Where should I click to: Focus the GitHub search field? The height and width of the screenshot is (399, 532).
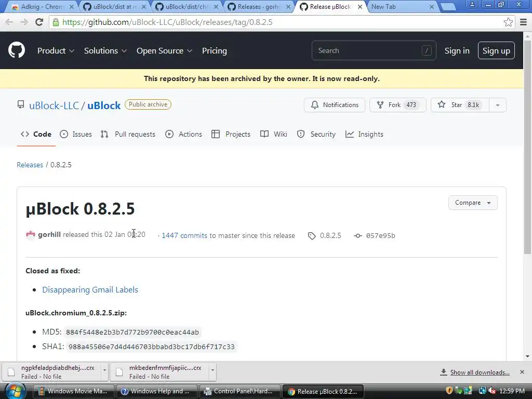click(x=374, y=50)
